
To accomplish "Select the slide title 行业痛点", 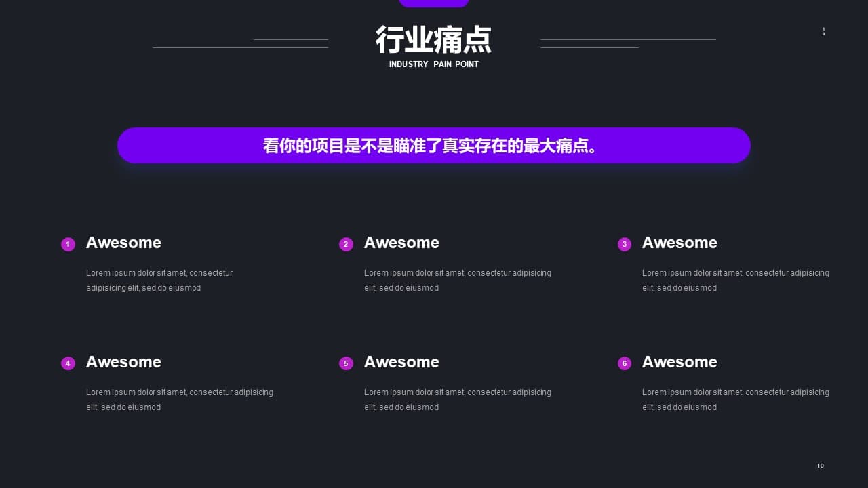I will click(434, 40).
